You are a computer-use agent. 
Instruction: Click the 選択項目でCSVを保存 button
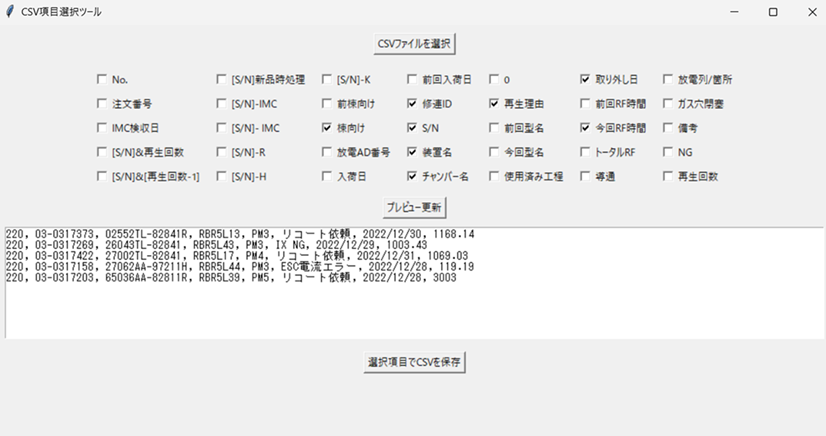click(414, 362)
